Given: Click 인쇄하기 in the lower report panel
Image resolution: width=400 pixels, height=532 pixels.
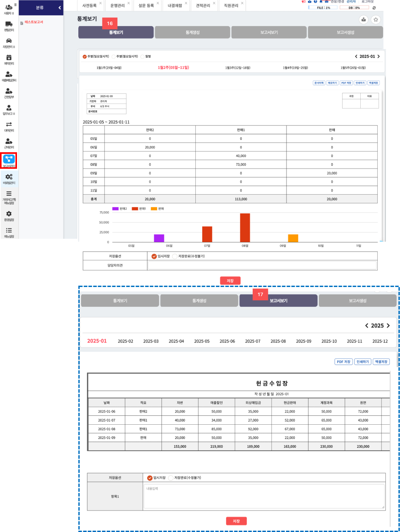Looking at the screenshot, I should pos(363,362).
